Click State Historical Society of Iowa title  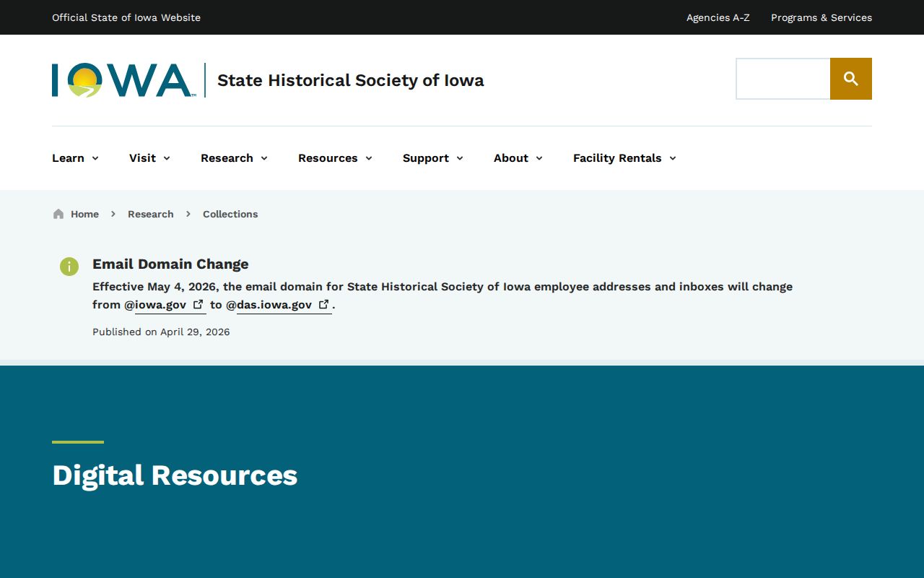click(x=351, y=80)
